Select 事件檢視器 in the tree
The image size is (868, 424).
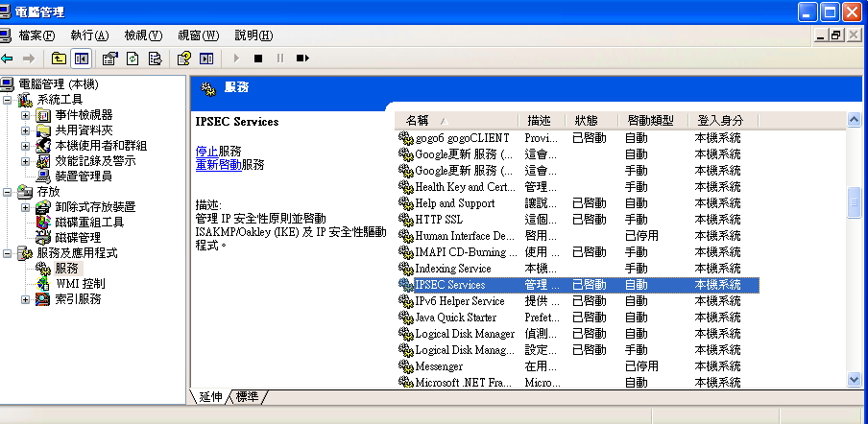[84, 115]
